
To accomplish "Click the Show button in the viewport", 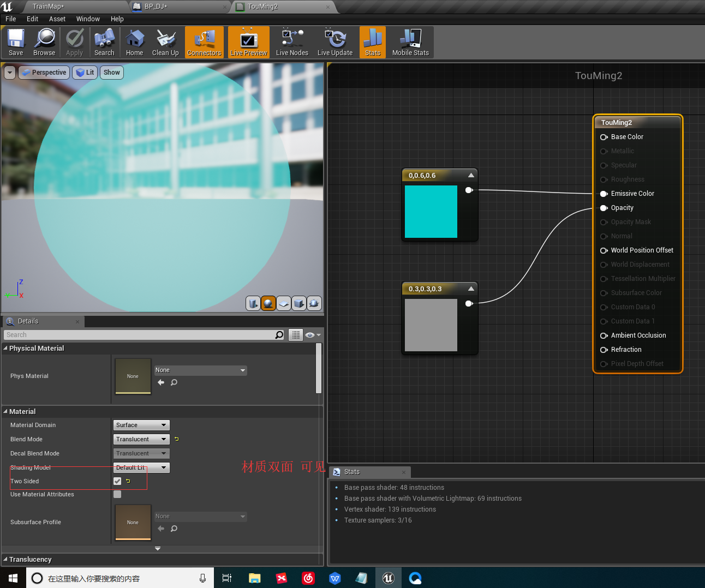I will 111,72.
